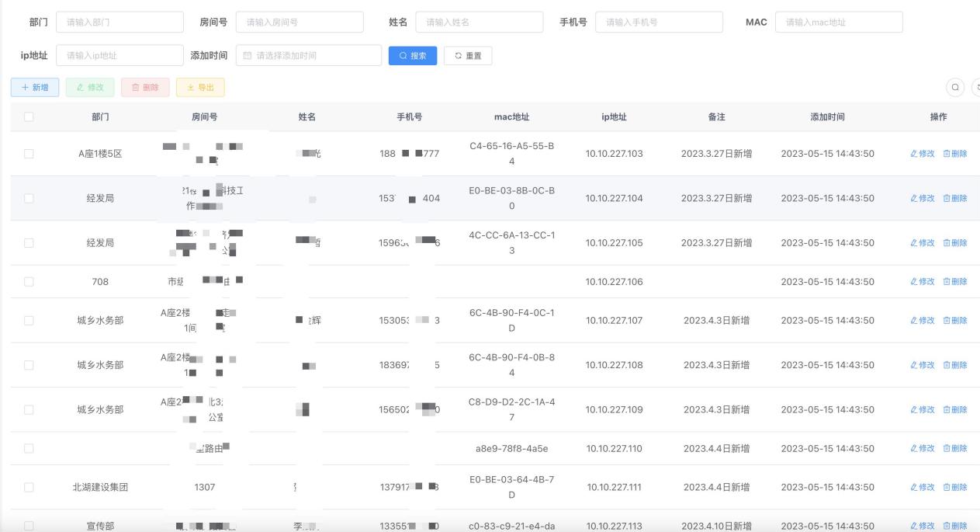The height and width of the screenshot is (532, 980).
Task: Click the mac地址 column header
Action: coord(511,117)
